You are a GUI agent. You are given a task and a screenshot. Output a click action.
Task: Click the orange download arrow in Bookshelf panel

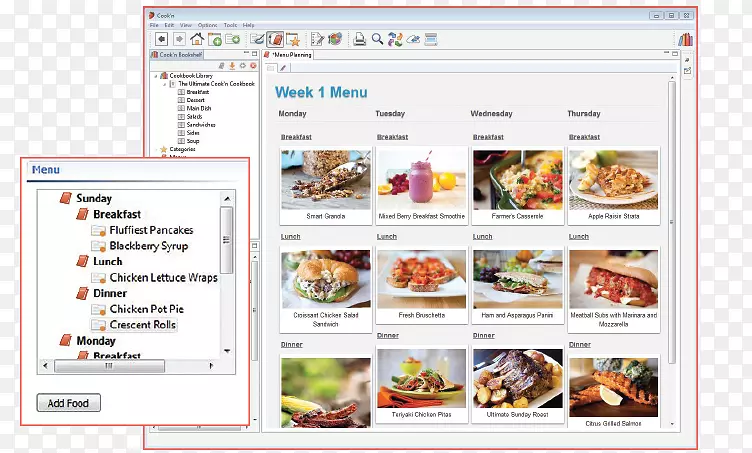coord(232,65)
